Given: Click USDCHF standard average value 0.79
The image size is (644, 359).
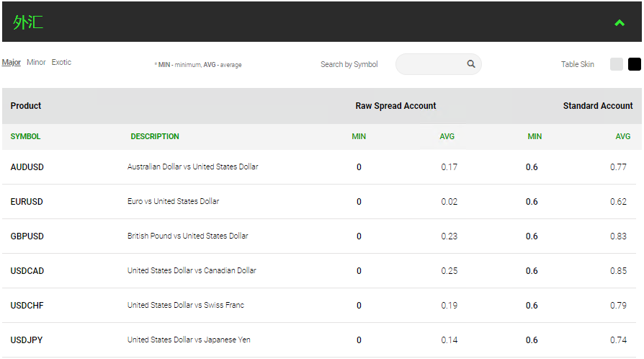Looking at the screenshot, I should coord(618,305).
